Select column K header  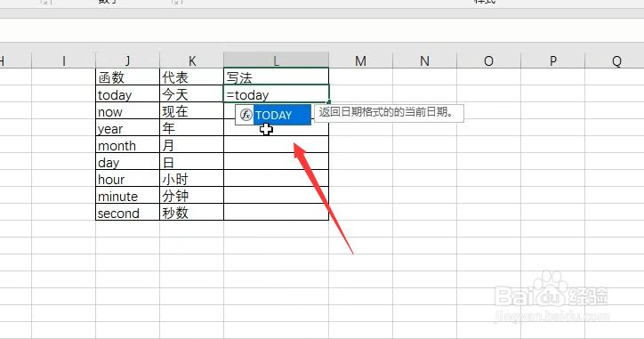pyautogui.click(x=192, y=61)
